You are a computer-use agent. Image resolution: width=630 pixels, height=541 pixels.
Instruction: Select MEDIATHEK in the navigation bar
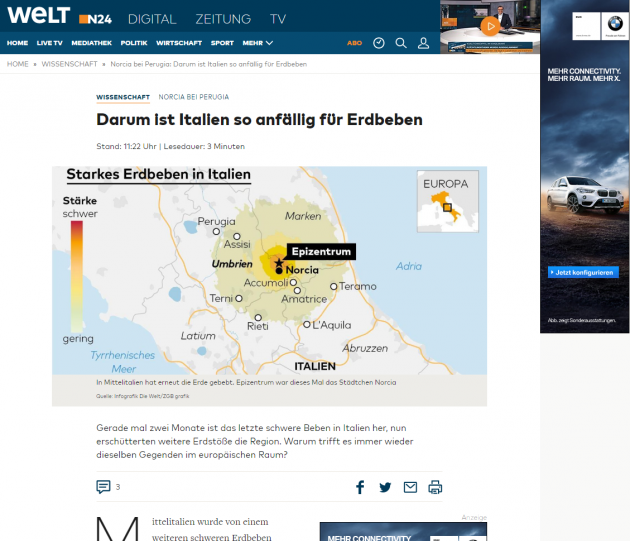click(90, 43)
